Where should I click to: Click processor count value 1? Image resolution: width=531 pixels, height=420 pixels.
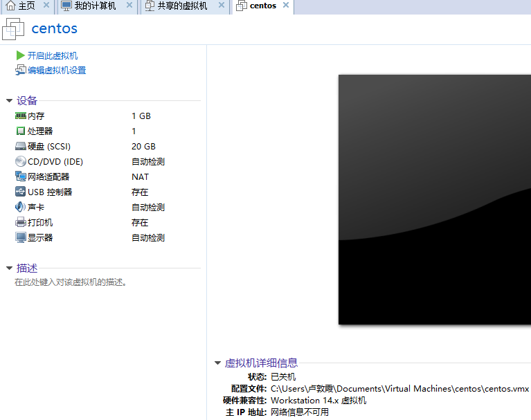134,131
